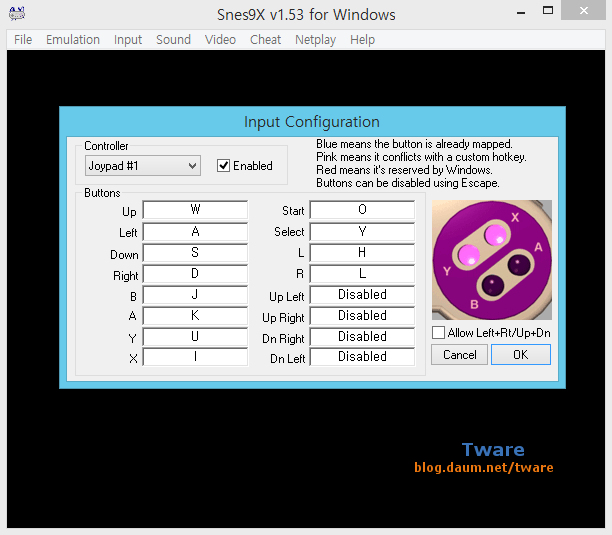This screenshot has width=612, height=535.
Task: Open the File menu
Action: [23, 39]
